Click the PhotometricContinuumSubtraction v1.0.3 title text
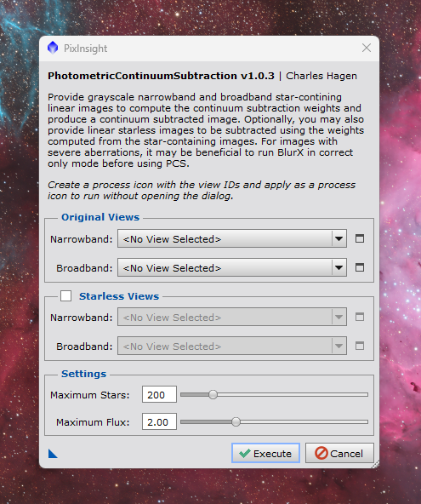 (x=161, y=76)
